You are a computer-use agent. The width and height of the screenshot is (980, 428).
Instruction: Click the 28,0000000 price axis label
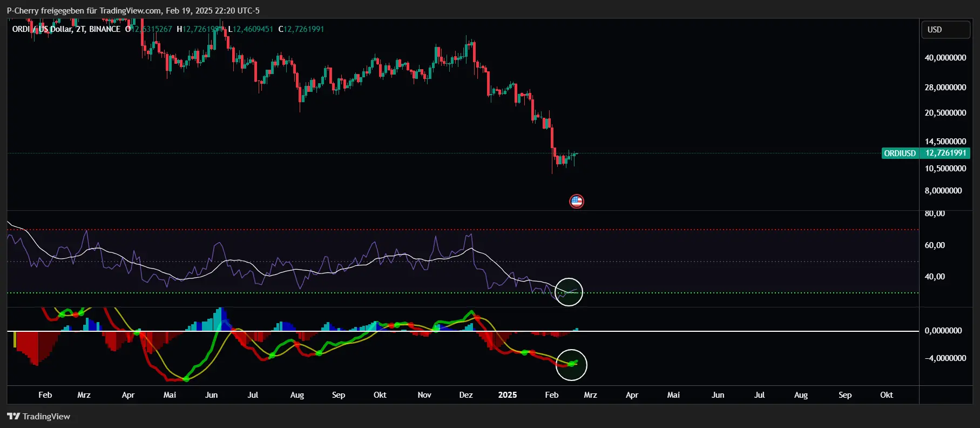945,88
